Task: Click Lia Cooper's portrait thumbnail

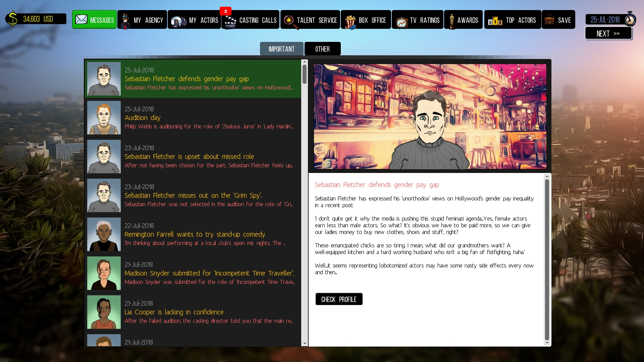Action: click(x=104, y=312)
